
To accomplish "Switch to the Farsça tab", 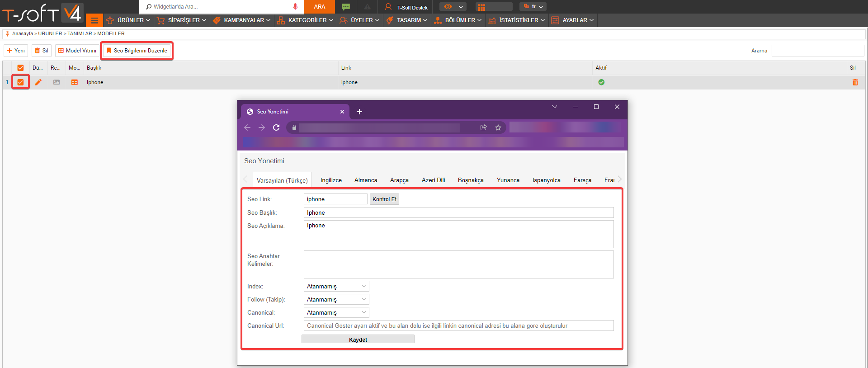I will [x=582, y=180].
